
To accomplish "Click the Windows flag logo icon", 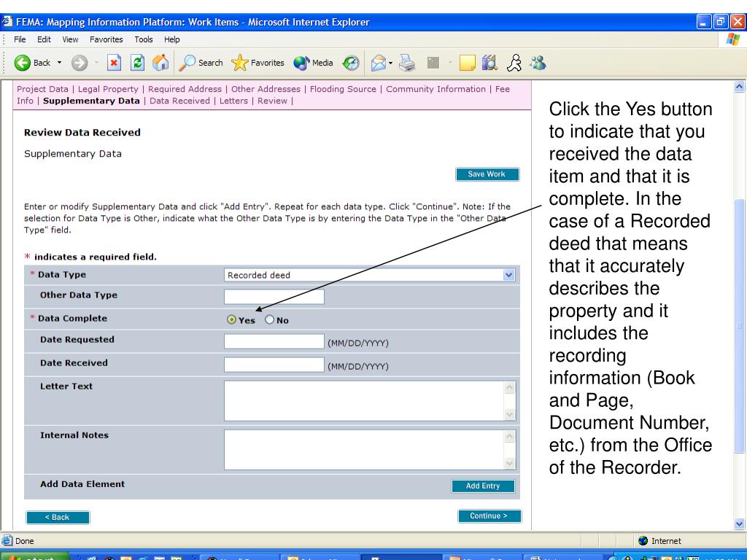I will [732, 39].
